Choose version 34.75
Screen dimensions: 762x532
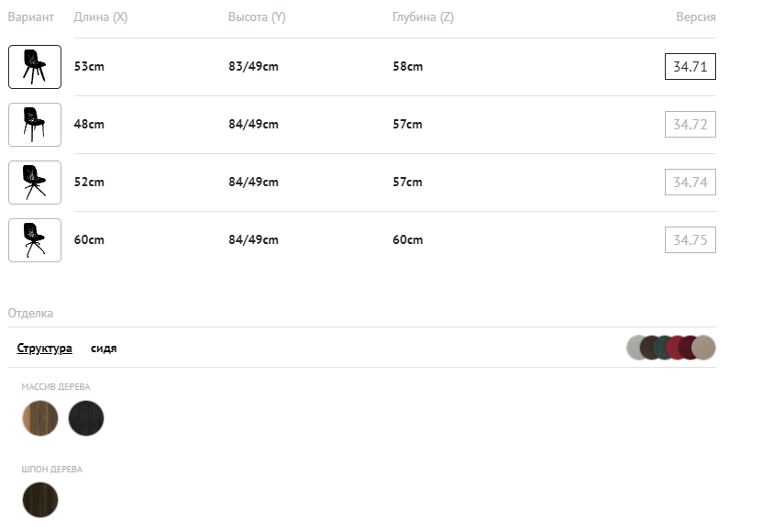pos(690,240)
